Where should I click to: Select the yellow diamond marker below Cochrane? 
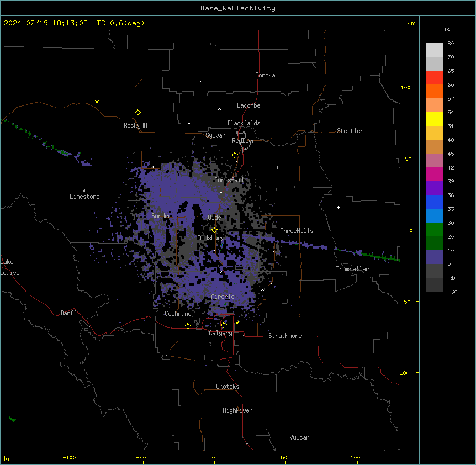pos(188,326)
